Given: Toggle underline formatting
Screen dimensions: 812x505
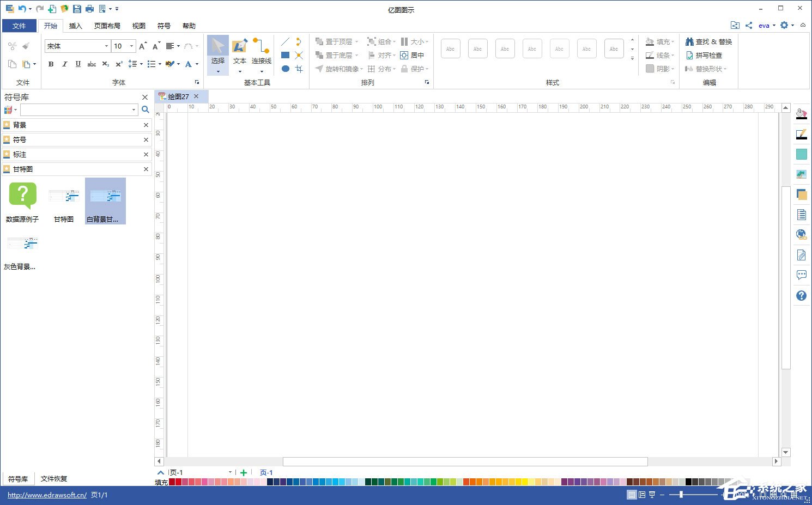Looking at the screenshot, I should coord(78,64).
